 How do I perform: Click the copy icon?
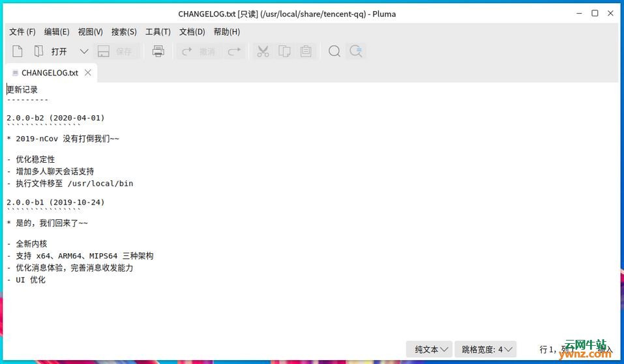tap(284, 51)
